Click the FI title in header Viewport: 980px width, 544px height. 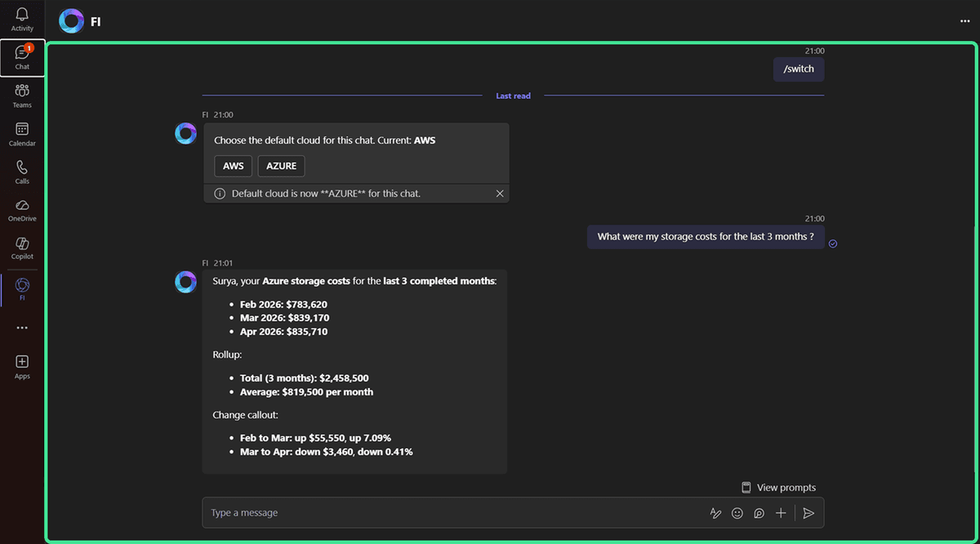pos(96,21)
